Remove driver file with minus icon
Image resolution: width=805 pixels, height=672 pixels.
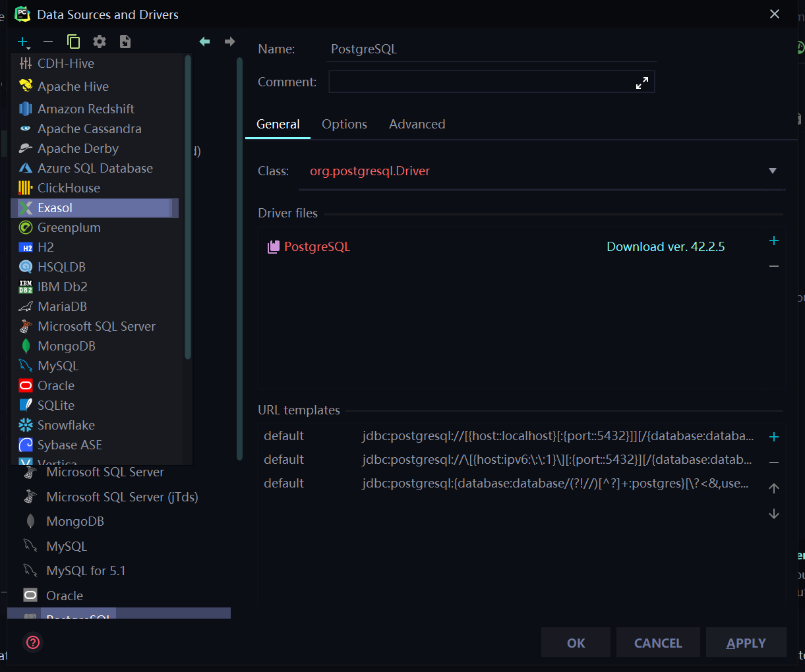pyautogui.click(x=774, y=266)
